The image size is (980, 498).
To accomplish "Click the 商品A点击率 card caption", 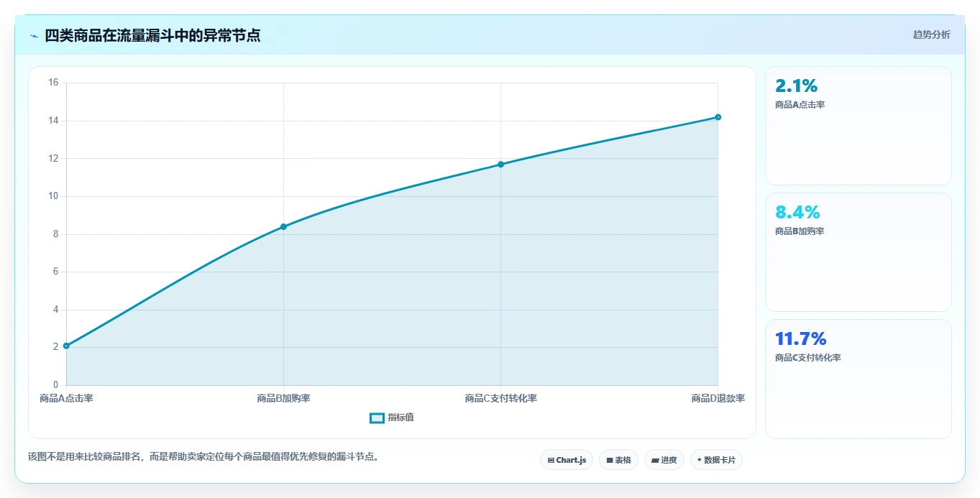I will [x=800, y=105].
